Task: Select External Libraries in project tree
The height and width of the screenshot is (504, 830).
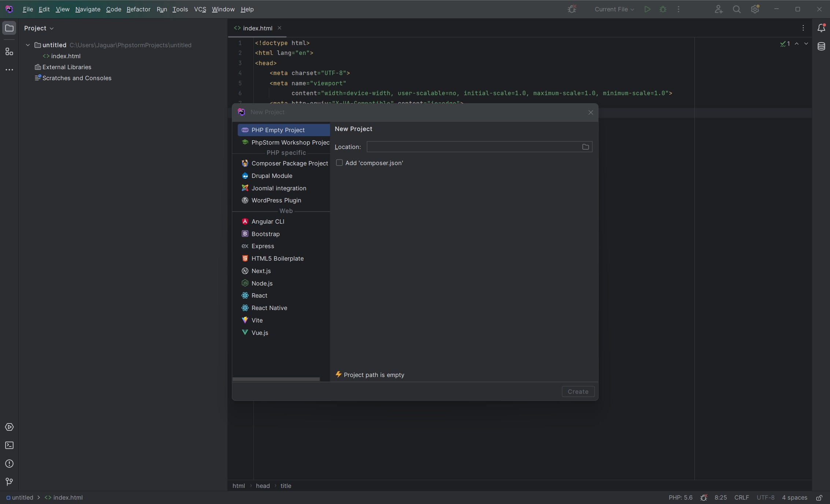Action: tap(63, 67)
